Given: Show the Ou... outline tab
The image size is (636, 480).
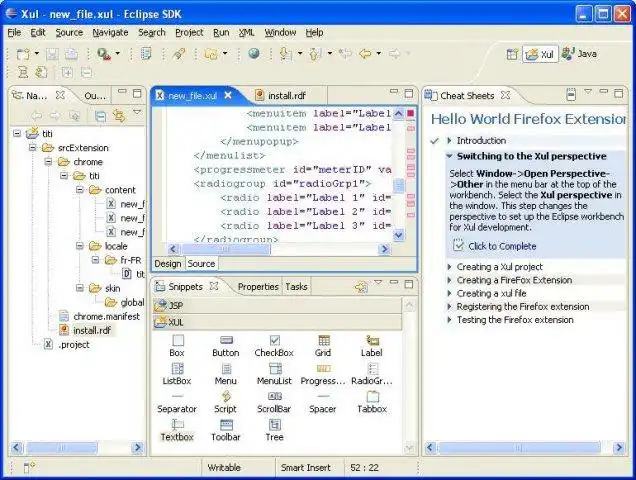Looking at the screenshot, I should pos(95,96).
